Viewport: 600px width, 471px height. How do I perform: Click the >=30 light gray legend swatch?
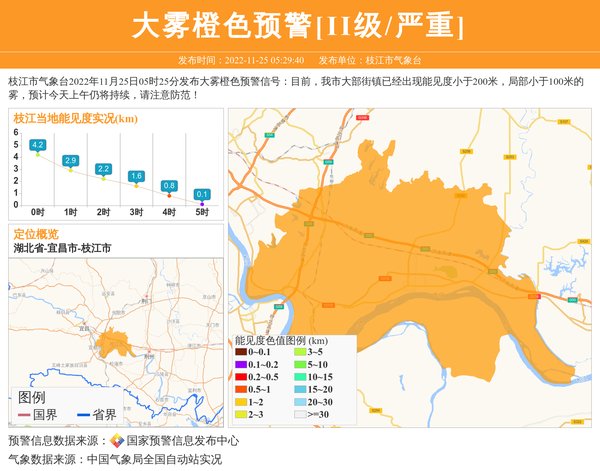tap(299, 413)
